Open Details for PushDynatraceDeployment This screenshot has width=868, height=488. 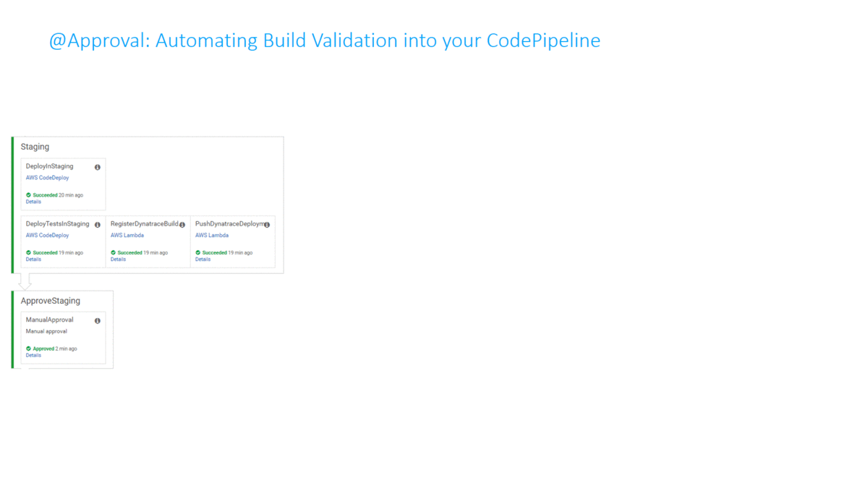(203, 259)
